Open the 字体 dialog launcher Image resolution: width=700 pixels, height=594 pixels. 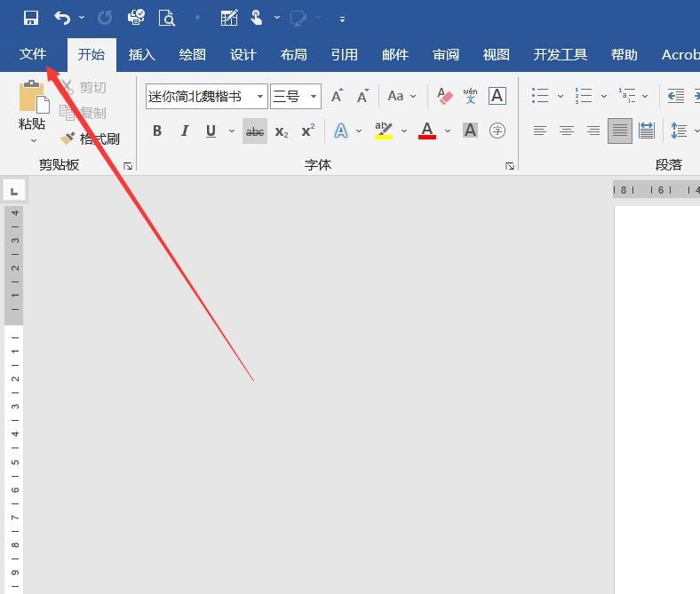(510, 166)
